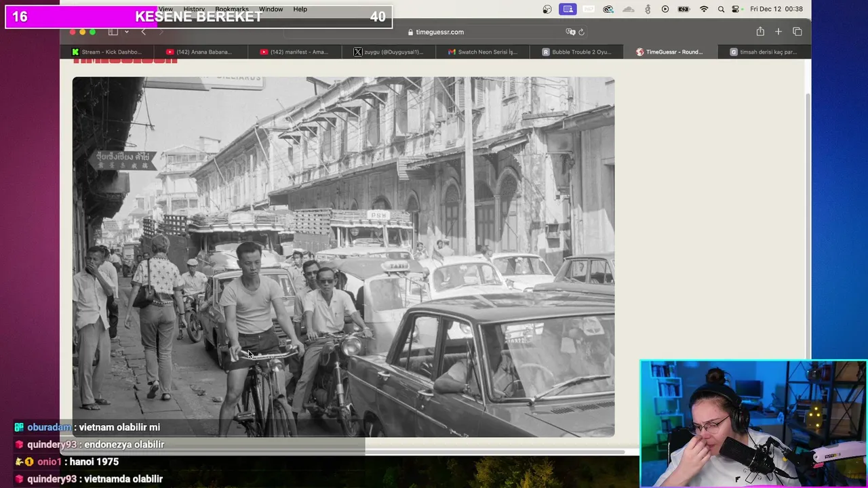Open the Bookmarks menu

click(232, 9)
